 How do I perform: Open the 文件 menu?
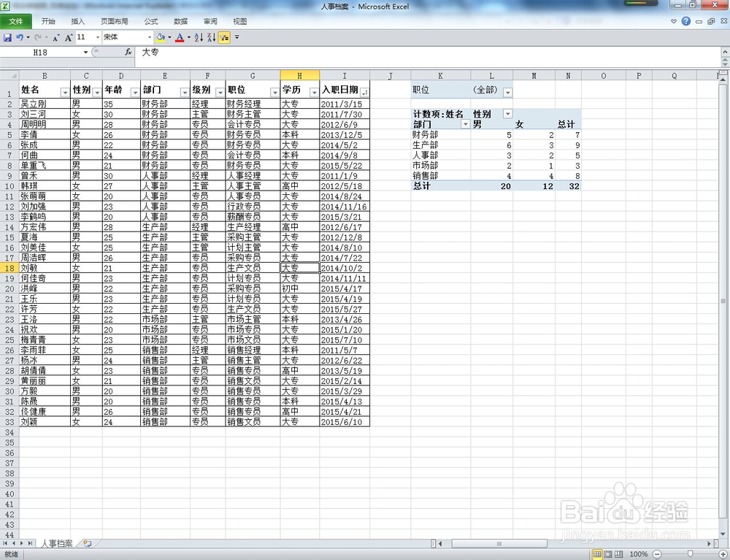[17, 21]
